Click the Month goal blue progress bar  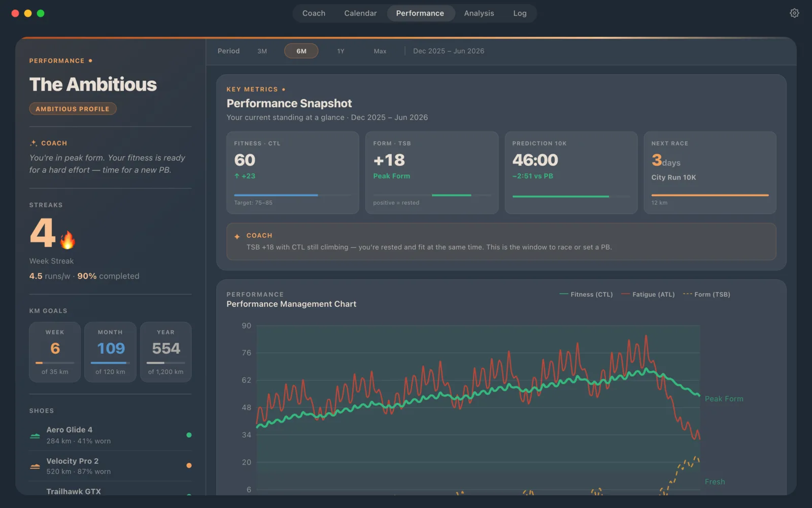coord(109,363)
